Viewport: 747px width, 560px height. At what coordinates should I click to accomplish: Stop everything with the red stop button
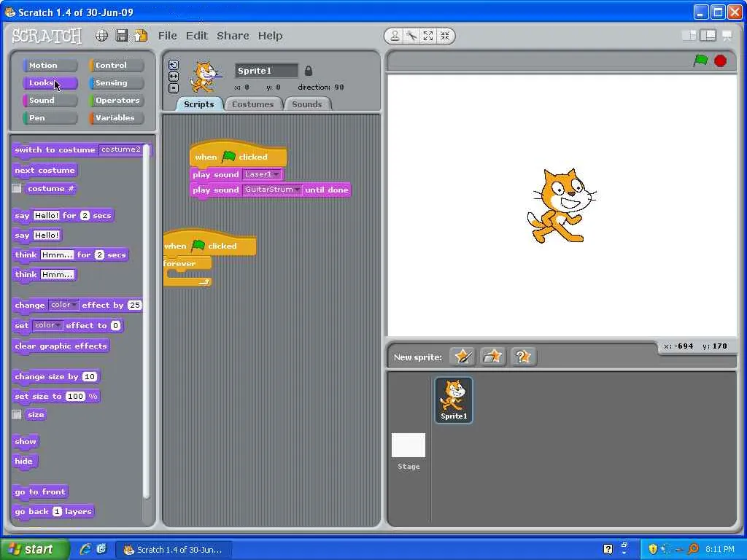pos(720,61)
